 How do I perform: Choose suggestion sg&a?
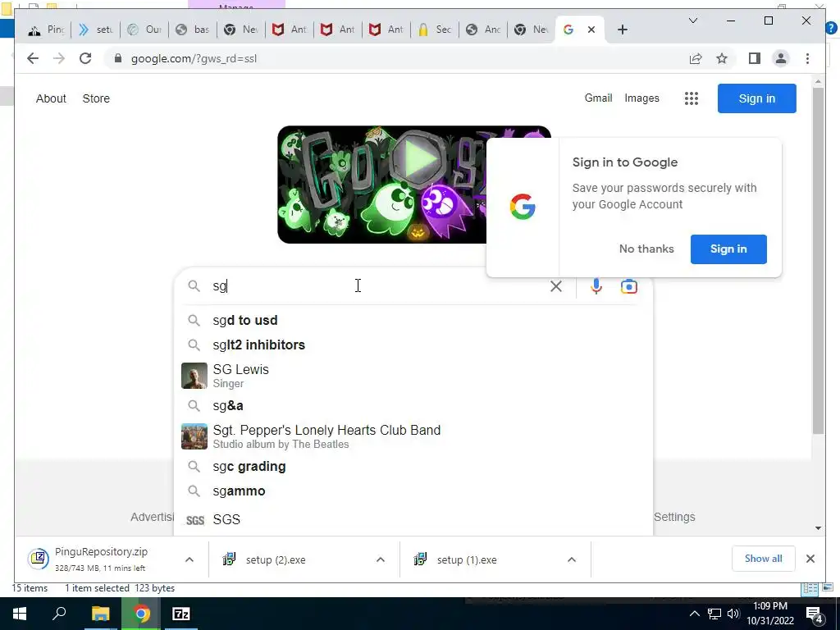(413, 405)
